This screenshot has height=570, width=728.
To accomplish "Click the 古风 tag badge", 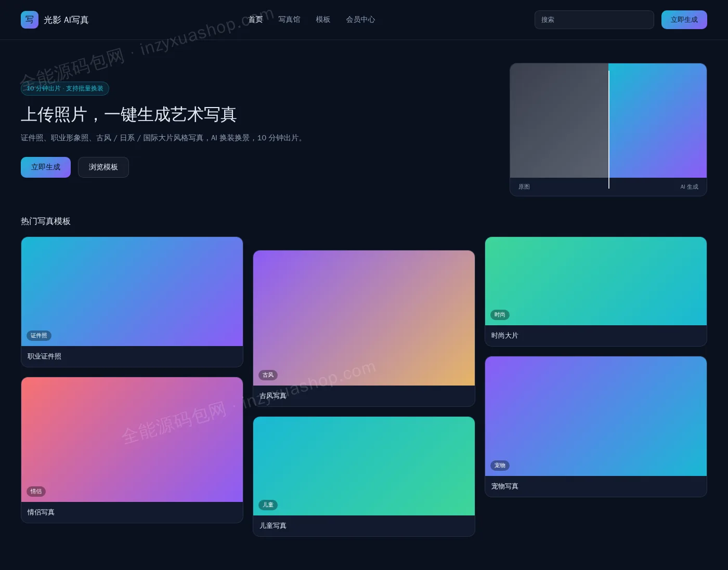I will (x=268, y=375).
